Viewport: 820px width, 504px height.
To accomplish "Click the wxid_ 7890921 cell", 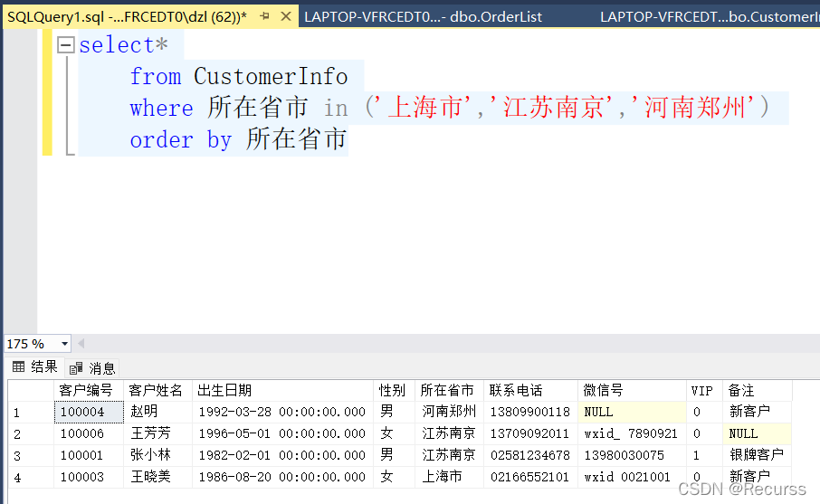I will click(632, 433).
